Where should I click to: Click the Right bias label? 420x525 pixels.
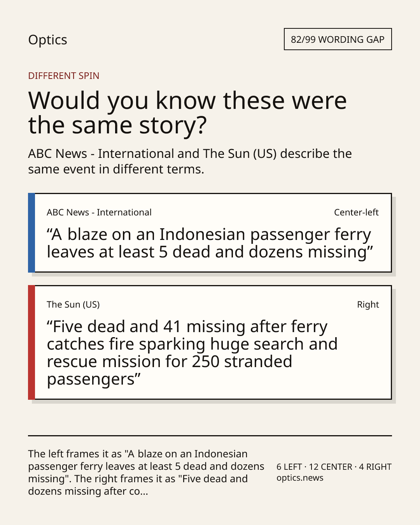click(x=368, y=304)
